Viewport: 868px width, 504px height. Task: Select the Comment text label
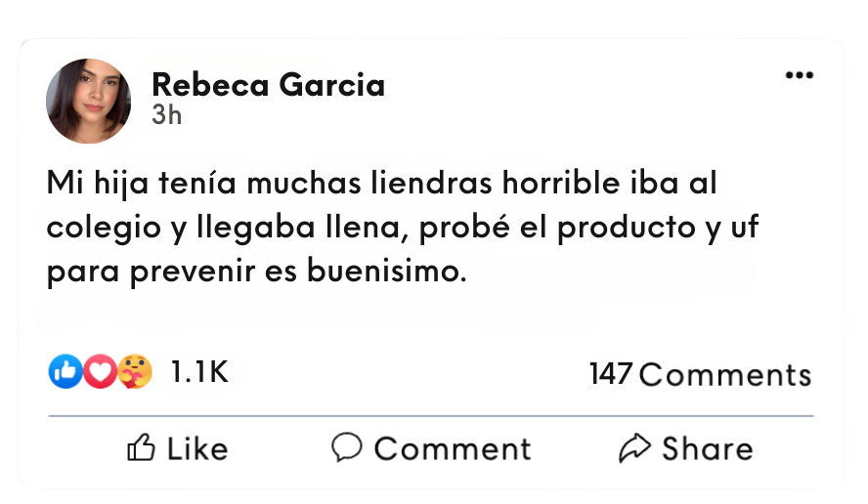(453, 448)
